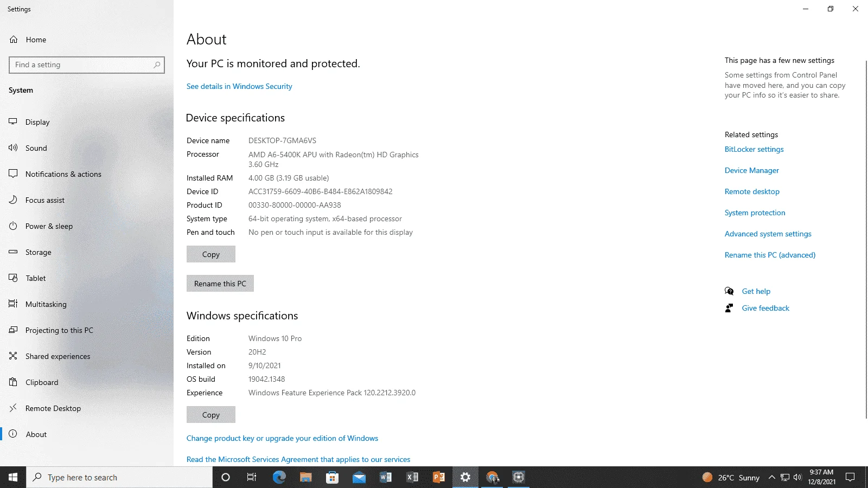Viewport: 868px width, 488px height.
Task: Open the Give feedback link
Action: pyautogui.click(x=765, y=308)
